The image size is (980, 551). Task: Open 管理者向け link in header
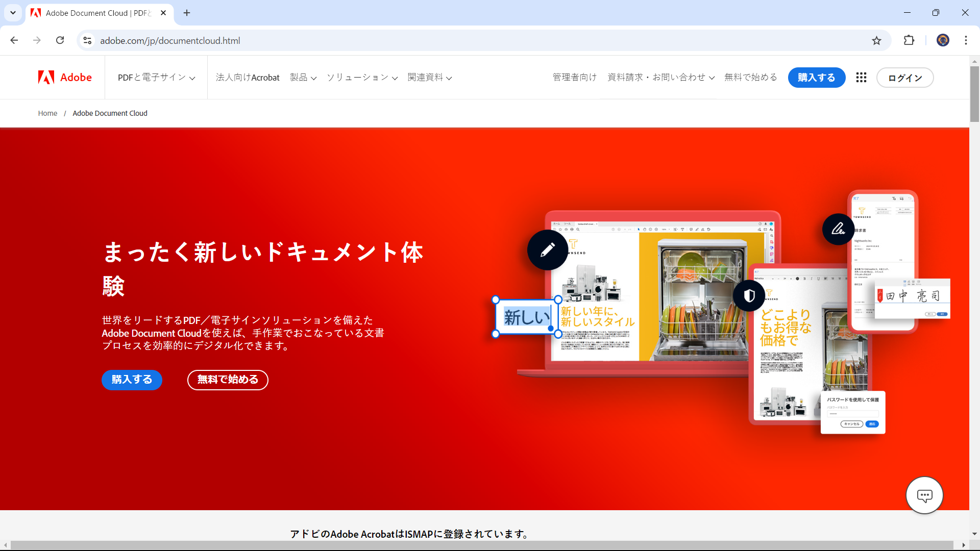[575, 78]
